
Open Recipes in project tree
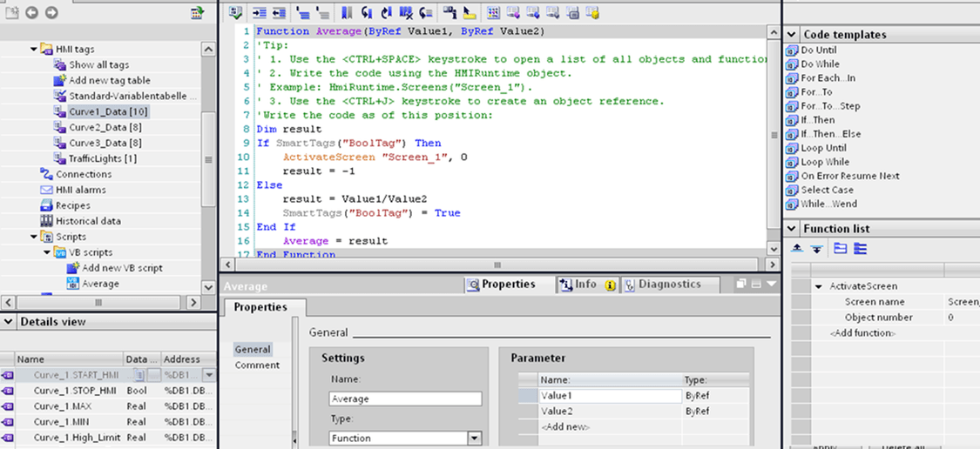(73, 205)
